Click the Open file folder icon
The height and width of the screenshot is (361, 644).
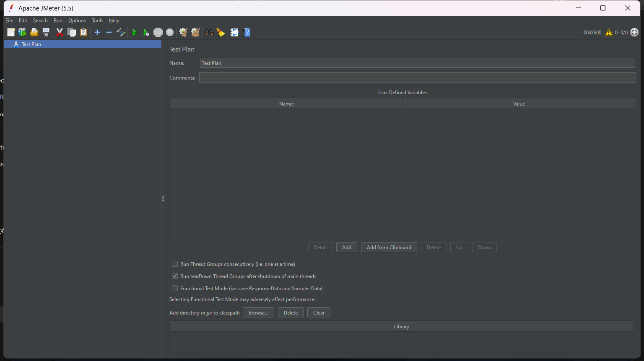[34, 32]
